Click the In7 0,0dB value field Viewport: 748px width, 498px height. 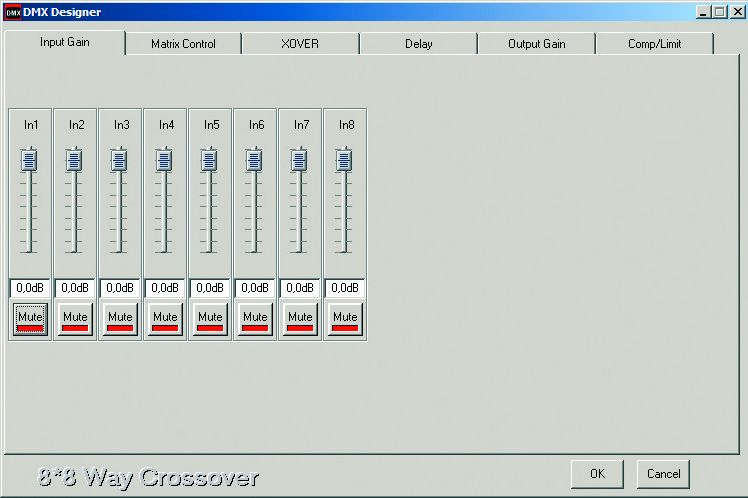(300, 288)
